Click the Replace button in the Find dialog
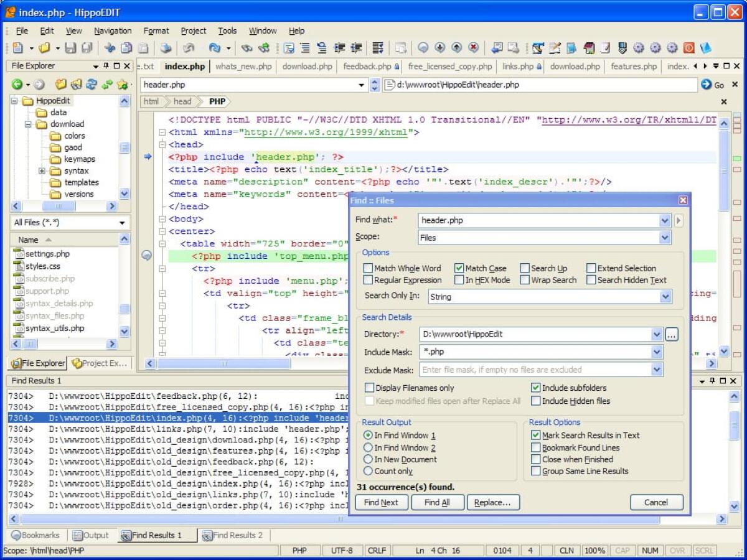Viewport: 747px width, 560px height. pyautogui.click(x=493, y=502)
